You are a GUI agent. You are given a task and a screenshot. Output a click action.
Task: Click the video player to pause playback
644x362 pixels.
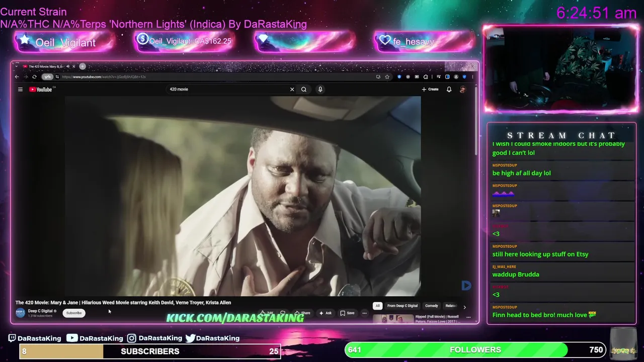pyautogui.click(x=243, y=196)
